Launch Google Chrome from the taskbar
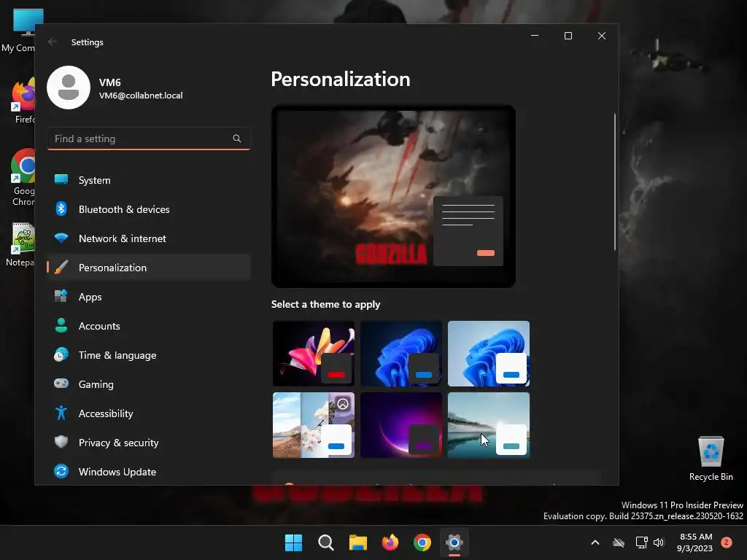Viewport: 747px width, 560px height. [422, 542]
